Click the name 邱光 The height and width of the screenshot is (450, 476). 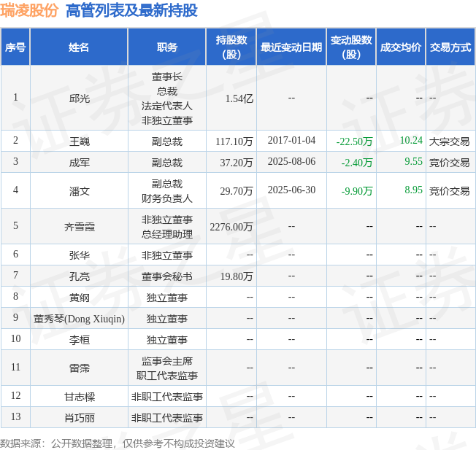80,98
